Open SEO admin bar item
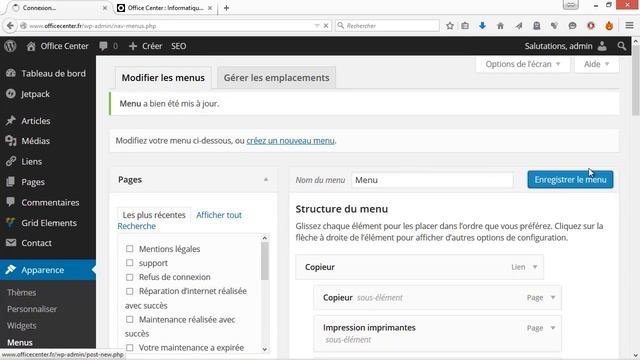 tap(178, 46)
